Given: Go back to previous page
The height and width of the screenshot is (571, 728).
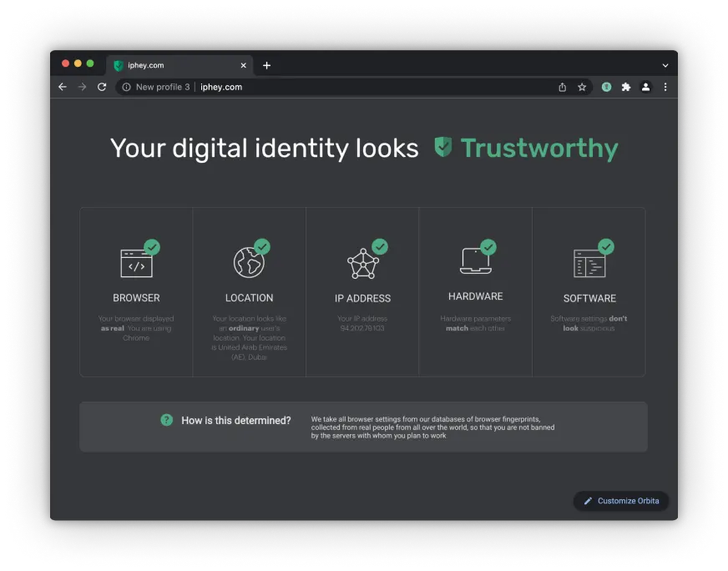Looking at the screenshot, I should [x=63, y=87].
